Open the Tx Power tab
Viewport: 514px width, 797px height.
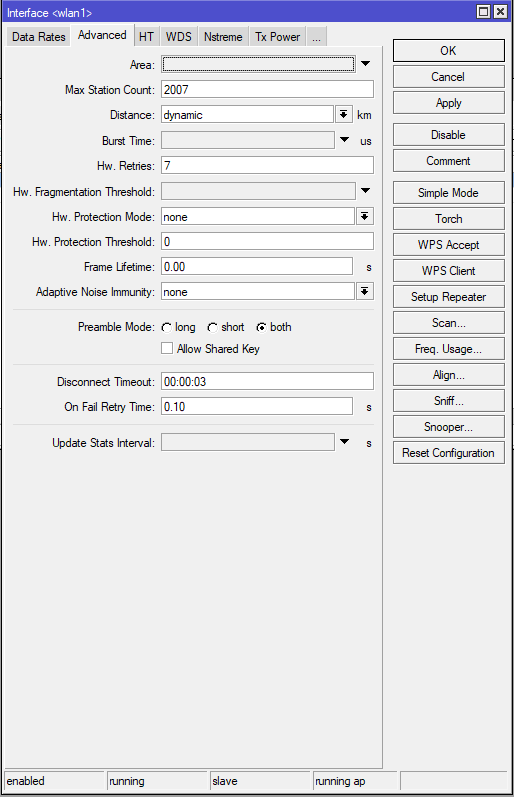tap(278, 37)
